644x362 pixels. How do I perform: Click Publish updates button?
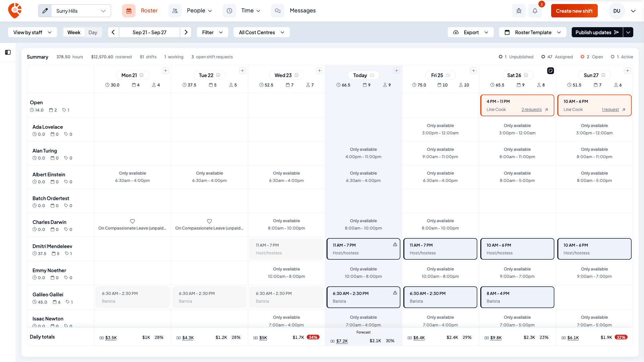(x=597, y=32)
